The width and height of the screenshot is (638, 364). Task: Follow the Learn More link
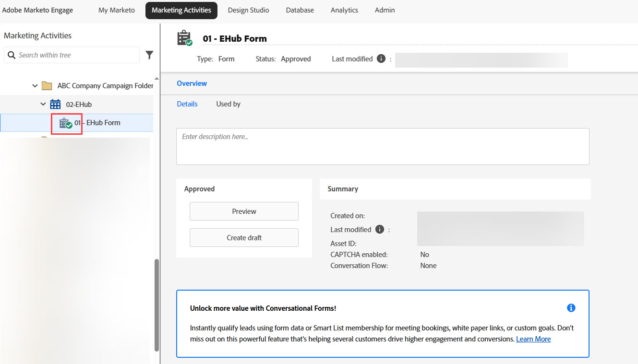tap(533, 339)
